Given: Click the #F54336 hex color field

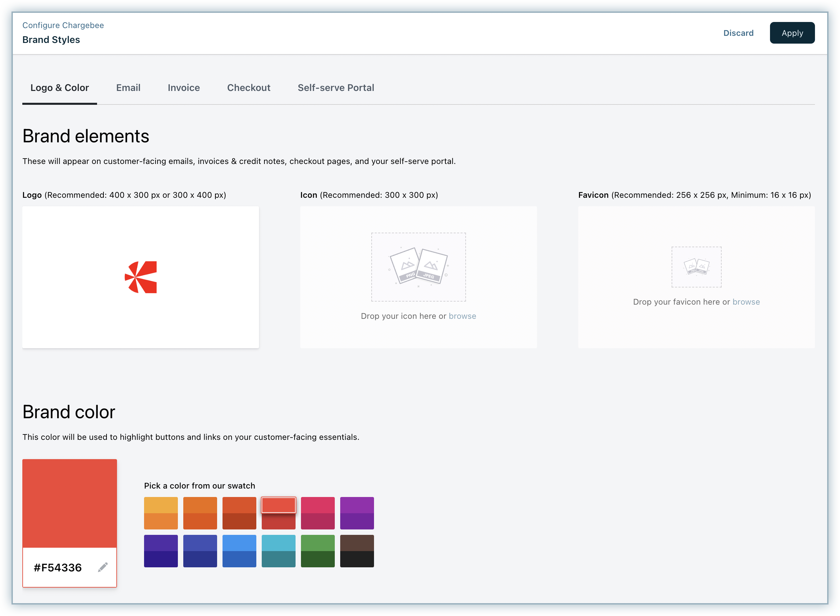Looking at the screenshot, I should 58,567.
